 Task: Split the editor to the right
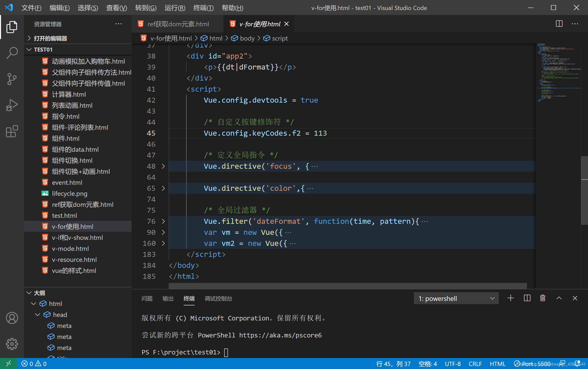[x=559, y=24]
